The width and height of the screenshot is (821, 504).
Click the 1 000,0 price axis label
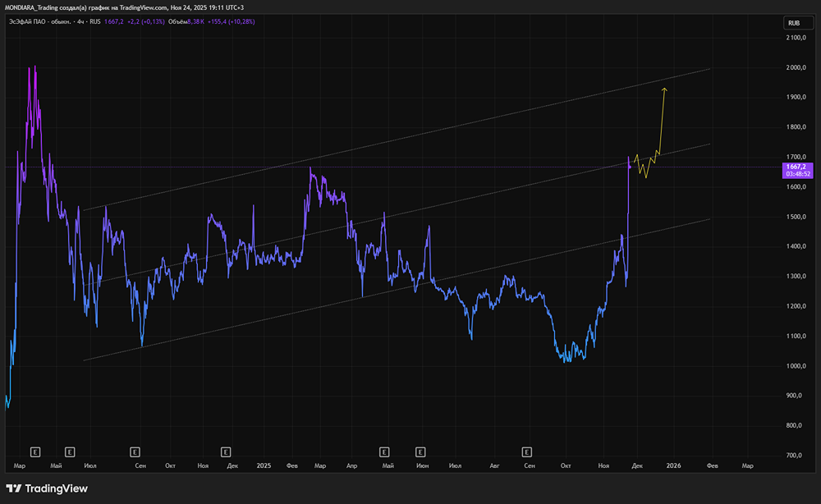(x=796, y=366)
